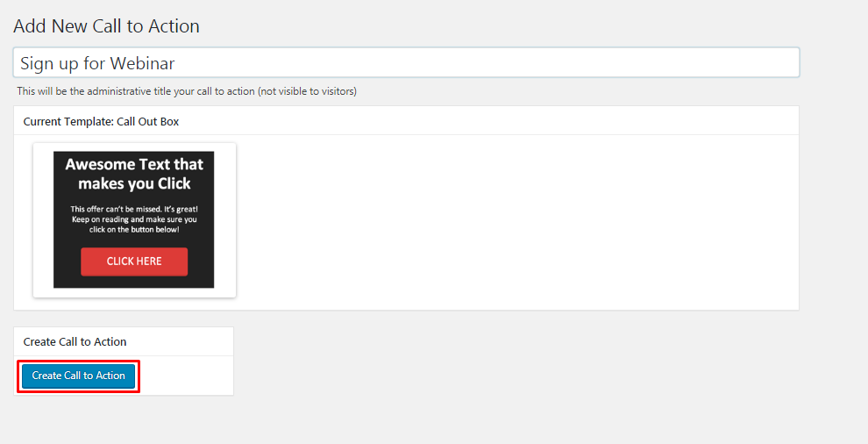This screenshot has height=444, width=868.
Task: Focus the Sign up for Webinar title field
Action: tap(406, 62)
